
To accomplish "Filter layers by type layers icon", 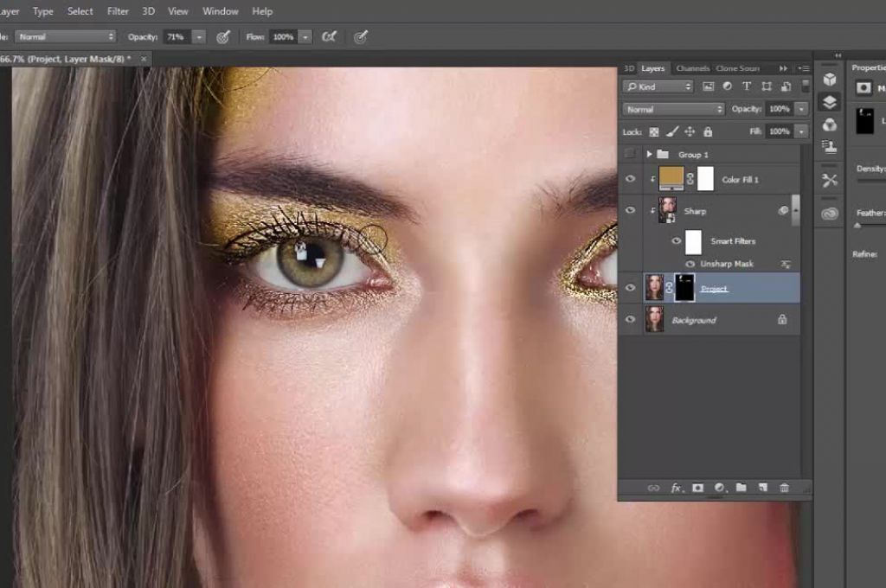I will (747, 86).
